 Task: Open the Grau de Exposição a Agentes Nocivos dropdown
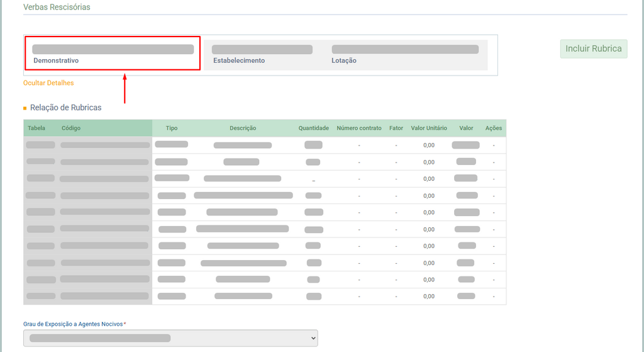pos(170,338)
